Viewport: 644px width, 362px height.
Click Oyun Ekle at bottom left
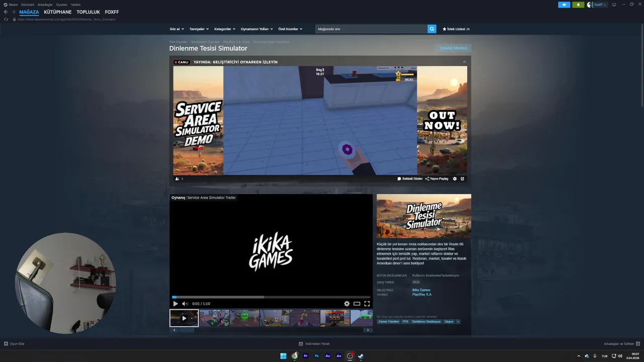pyautogui.click(x=14, y=344)
